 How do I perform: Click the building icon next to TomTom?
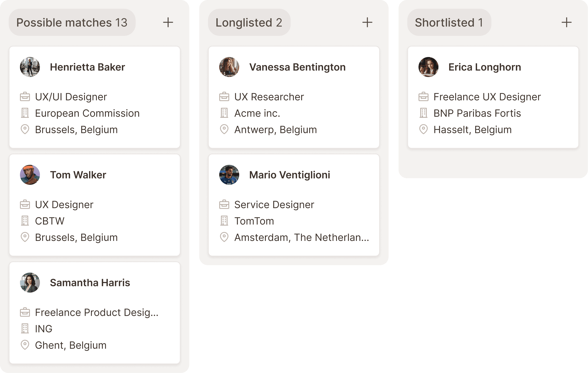pos(224,221)
